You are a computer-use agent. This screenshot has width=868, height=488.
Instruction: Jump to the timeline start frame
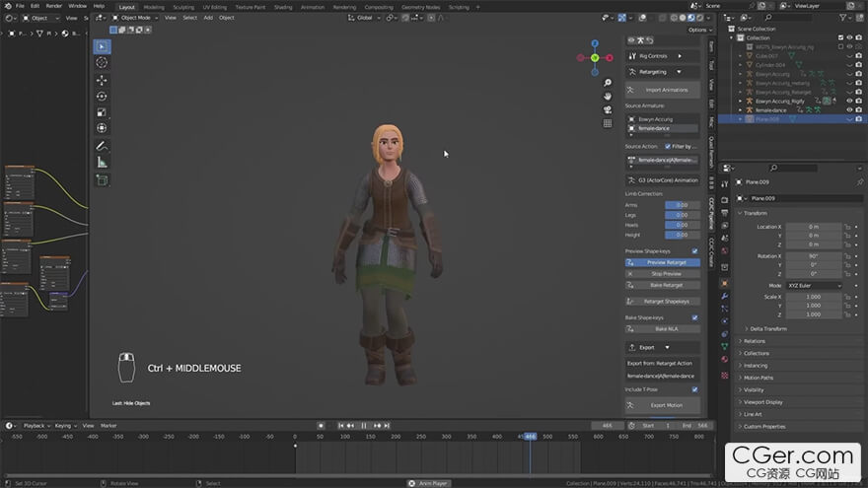click(341, 426)
